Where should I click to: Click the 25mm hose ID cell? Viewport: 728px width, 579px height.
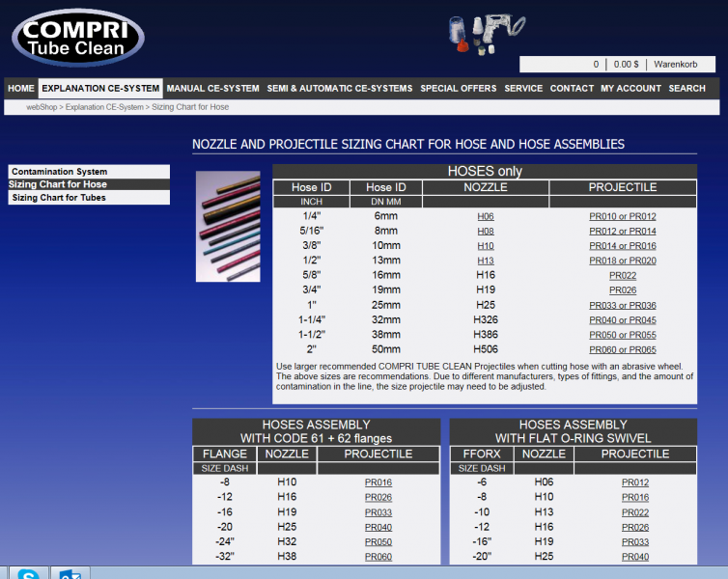pyautogui.click(x=386, y=305)
